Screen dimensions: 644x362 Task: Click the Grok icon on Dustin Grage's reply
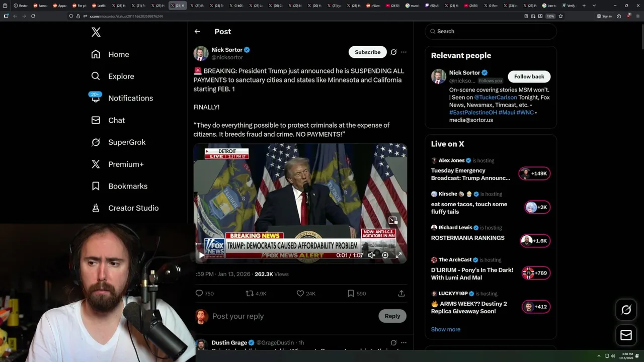click(x=393, y=343)
